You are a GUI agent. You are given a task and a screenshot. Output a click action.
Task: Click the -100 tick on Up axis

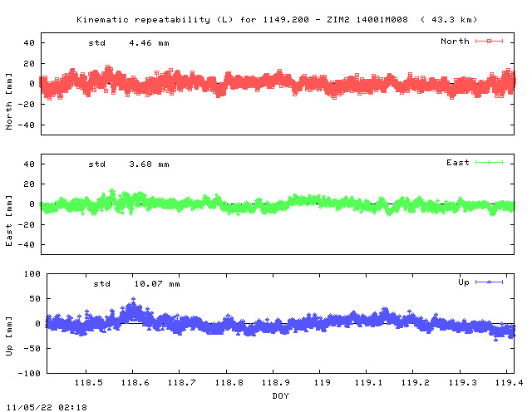(x=29, y=373)
